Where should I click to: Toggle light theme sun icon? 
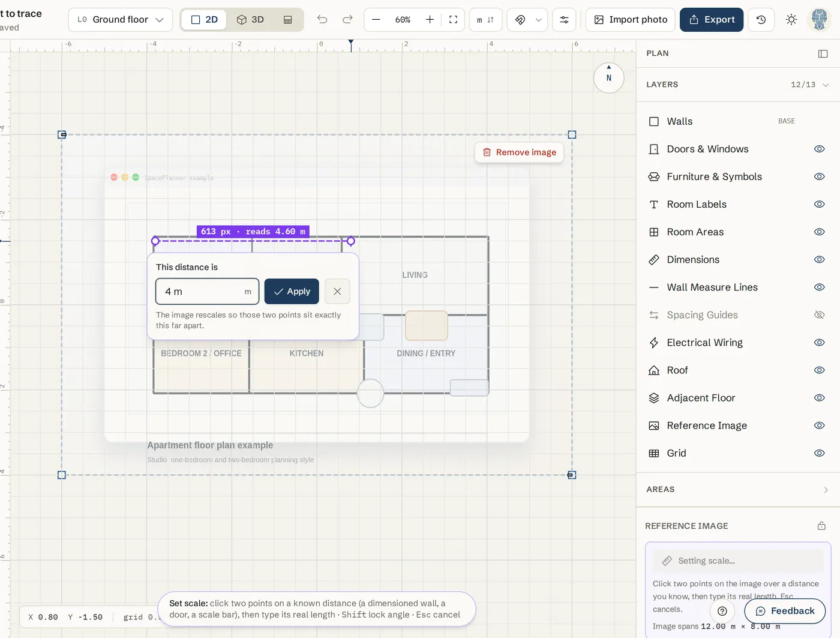coord(791,20)
